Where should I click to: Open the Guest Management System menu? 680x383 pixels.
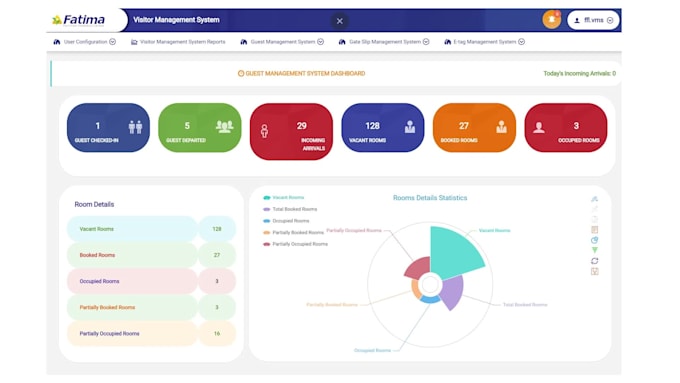coord(282,42)
